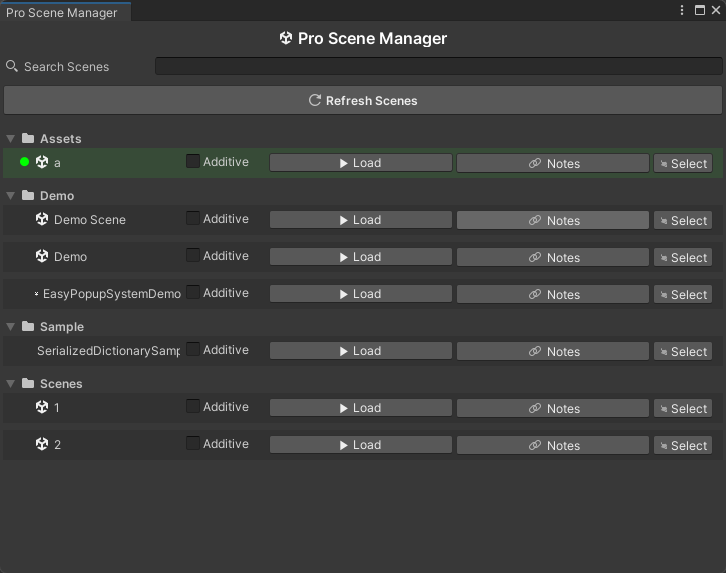Click the Unity logo in the Pro Scene Manager title

coord(286,38)
